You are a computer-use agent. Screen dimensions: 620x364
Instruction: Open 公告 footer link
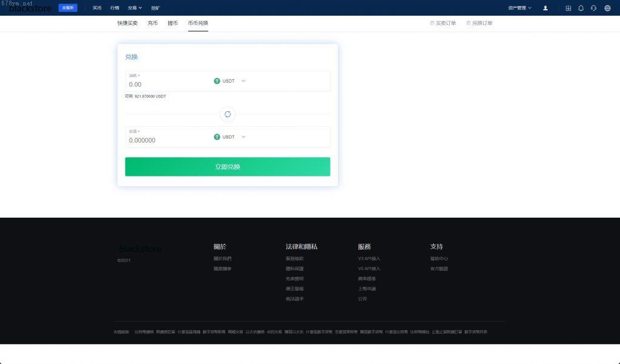tap(362, 299)
